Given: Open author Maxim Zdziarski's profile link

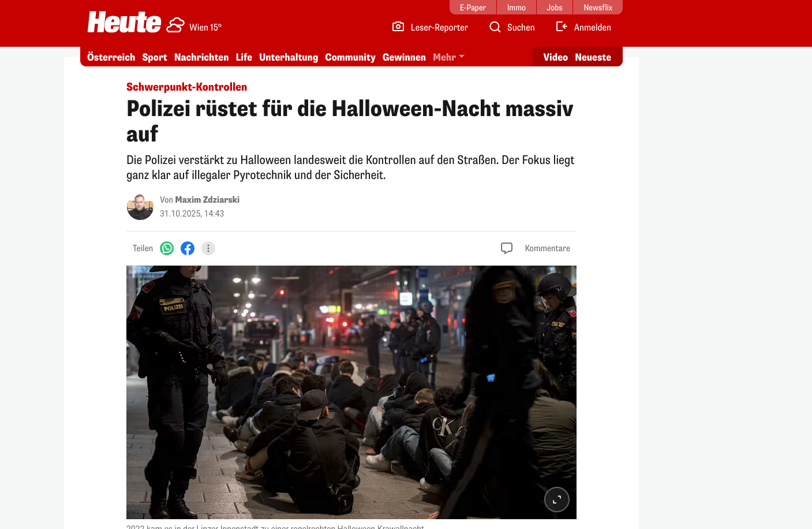Looking at the screenshot, I should pos(207,200).
